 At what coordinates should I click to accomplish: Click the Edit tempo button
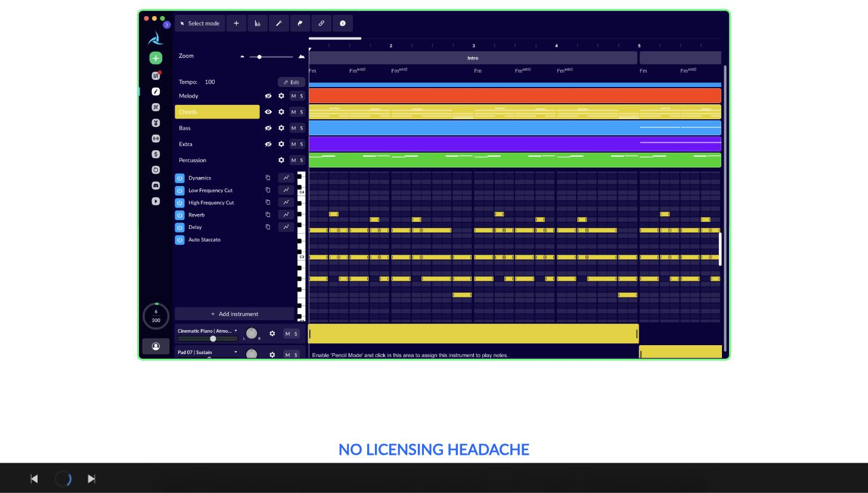pyautogui.click(x=292, y=82)
